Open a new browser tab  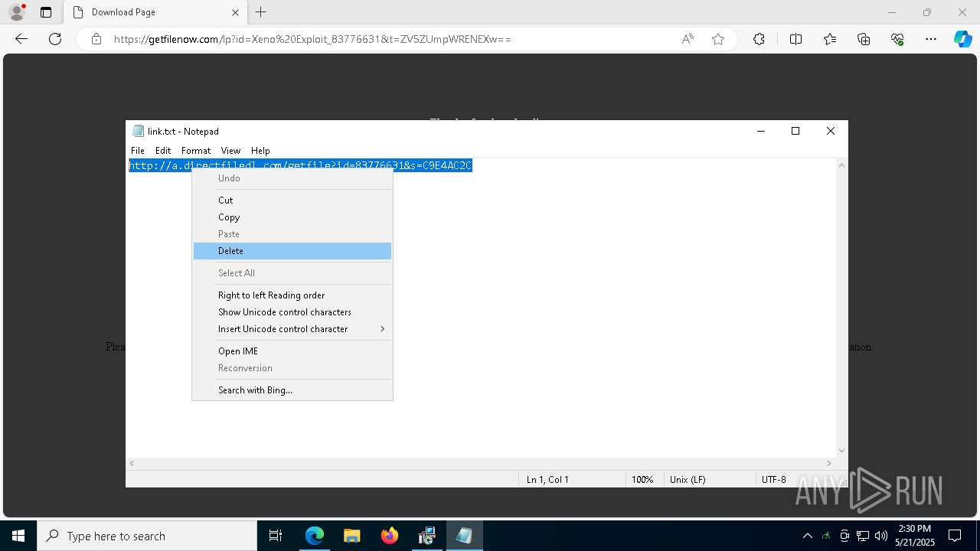[261, 12]
